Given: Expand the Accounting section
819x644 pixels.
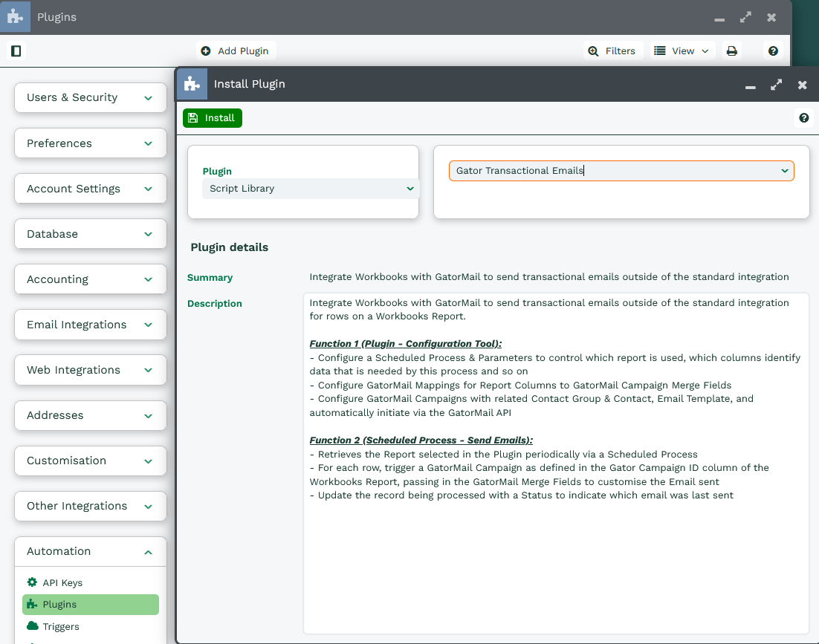Looking at the screenshot, I should pos(91,279).
